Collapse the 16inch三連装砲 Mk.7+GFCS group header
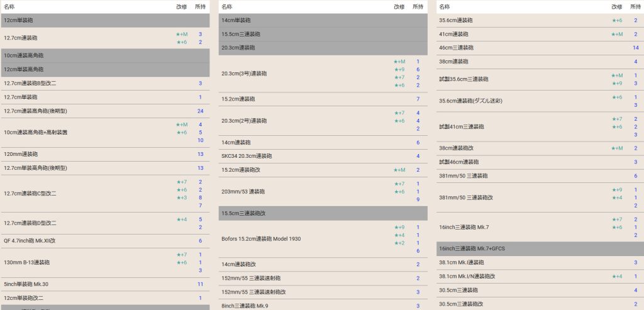644x310 pixels. 540,248
